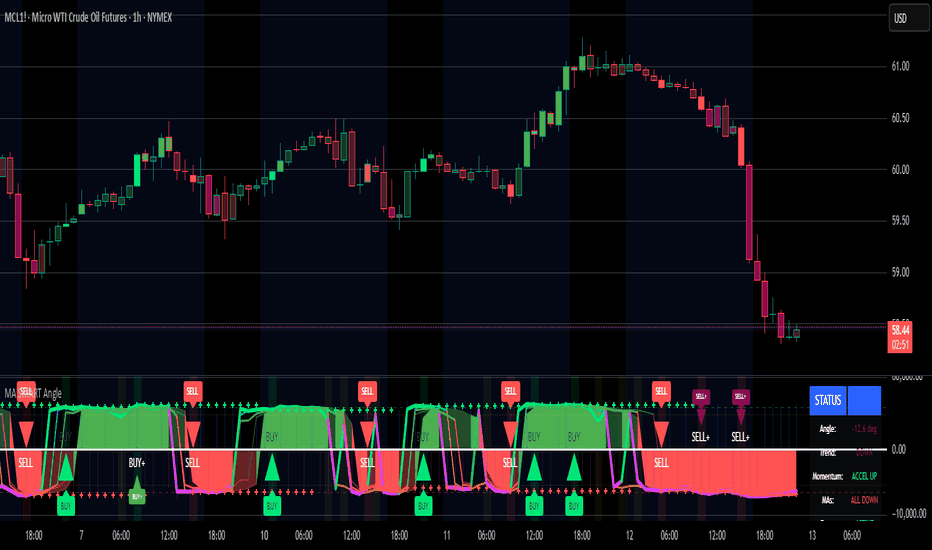Click the green BUY+ marker box
The width and height of the screenshot is (932, 550).
pyautogui.click(x=136, y=495)
